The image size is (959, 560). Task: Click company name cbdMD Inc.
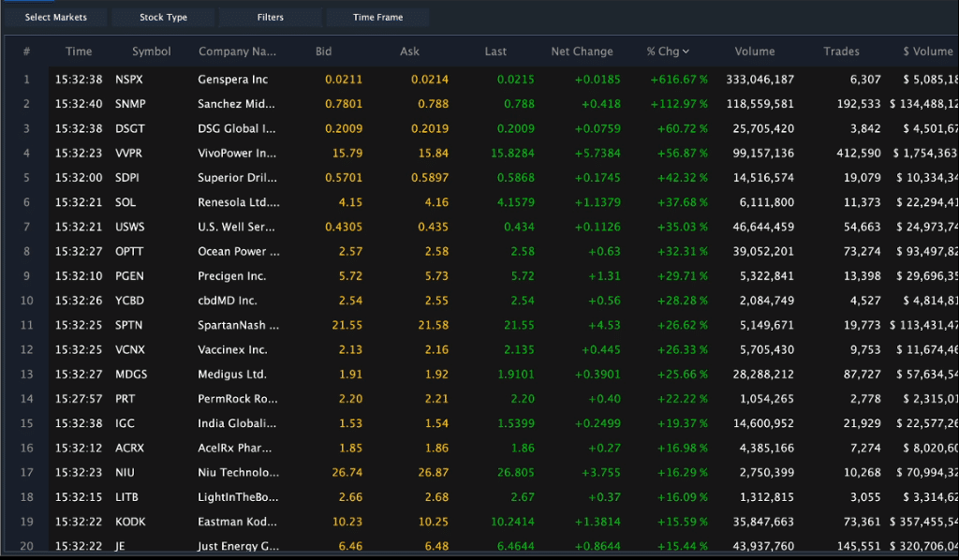(228, 301)
